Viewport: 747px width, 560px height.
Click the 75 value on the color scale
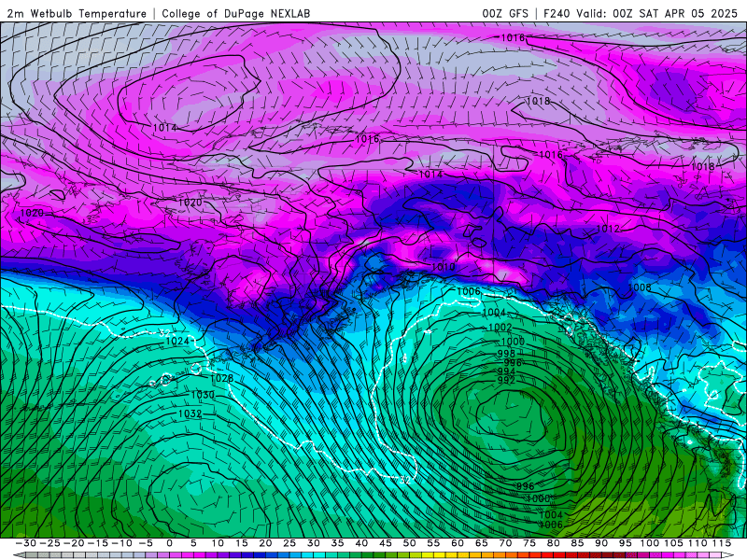tap(529, 543)
